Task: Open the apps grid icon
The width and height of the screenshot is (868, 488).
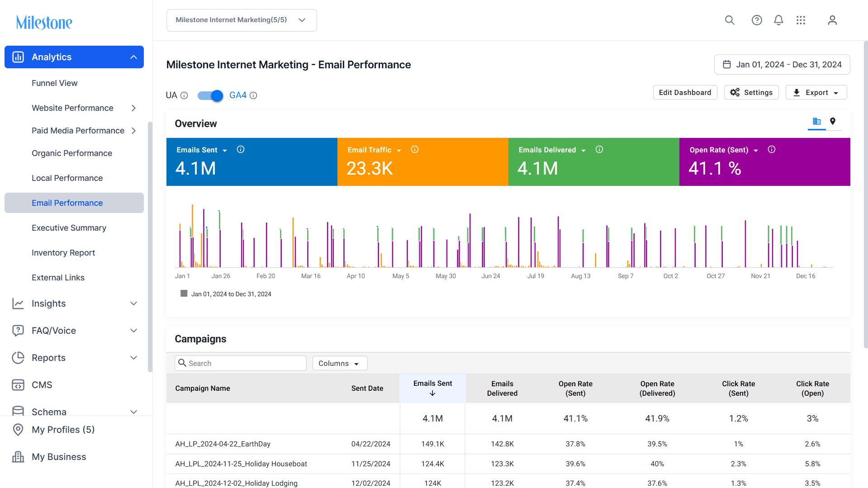Action: [801, 20]
